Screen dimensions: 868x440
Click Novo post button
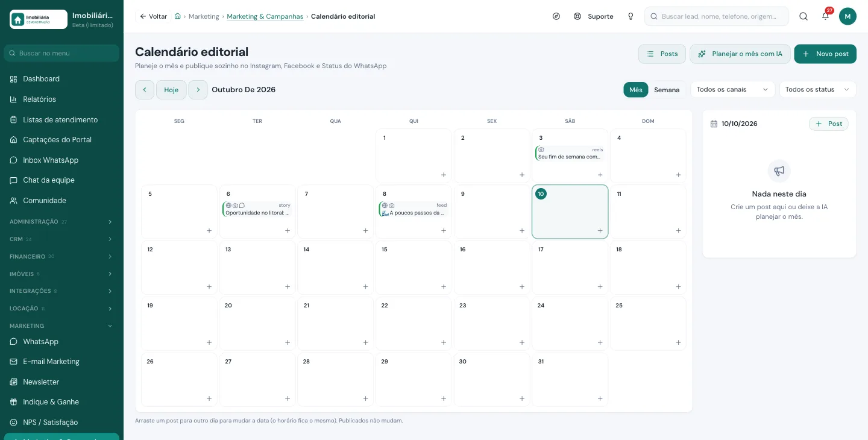tap(825, 54)
